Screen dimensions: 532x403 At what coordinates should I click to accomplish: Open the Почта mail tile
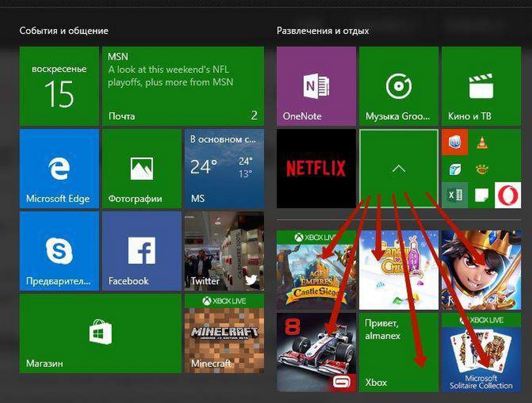pos(183,86)
